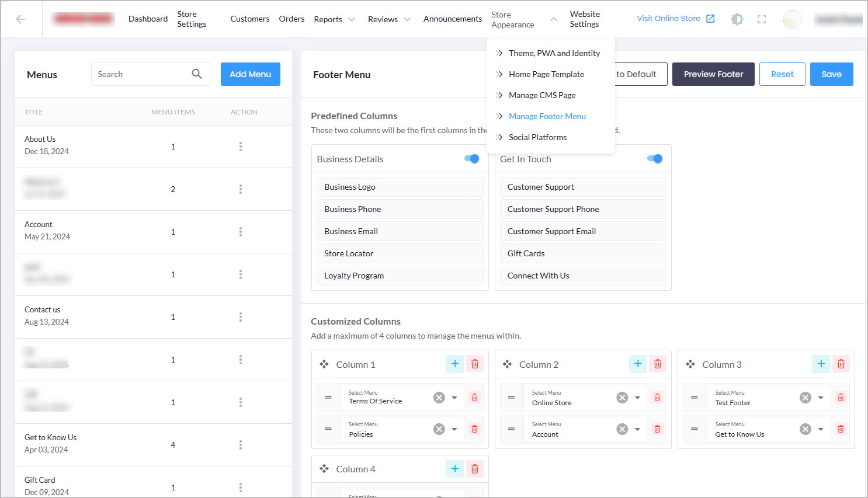Open the Terms Of Service select dropdown arrow
This screenshot has height=498, width=868.
pos(454,398)
